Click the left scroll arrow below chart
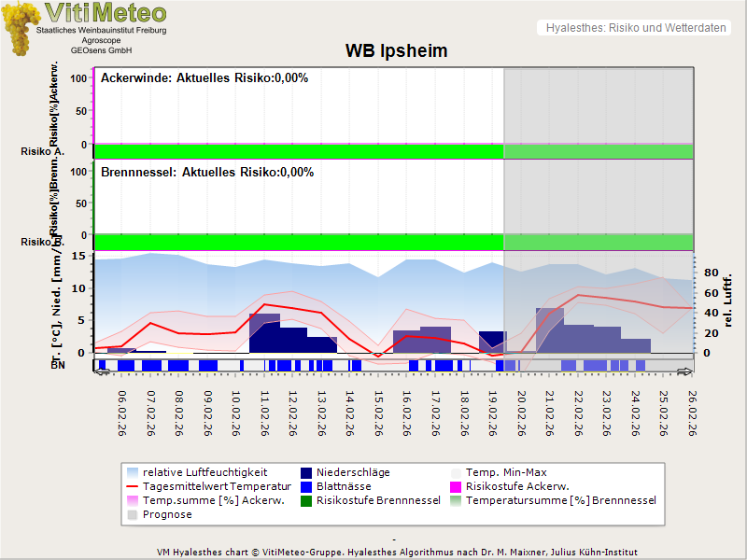The height and width of the screenshot is (560, 747). (101, 371)
